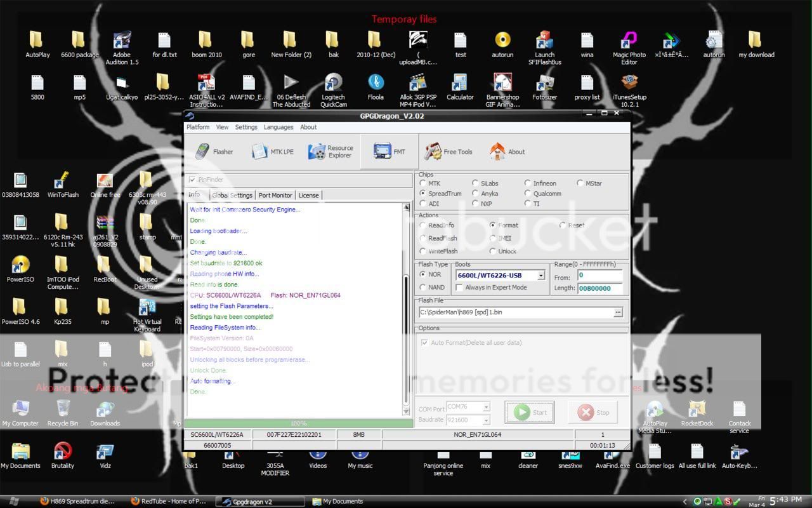Open the Adobe Audition 1.5 desktop icon
Screen dimensions: 812x508
point(122,48)
